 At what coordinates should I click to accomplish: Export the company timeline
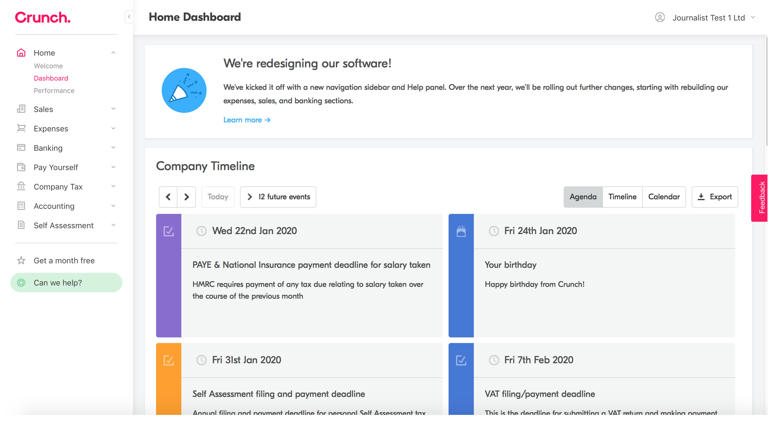coord(714,197)
